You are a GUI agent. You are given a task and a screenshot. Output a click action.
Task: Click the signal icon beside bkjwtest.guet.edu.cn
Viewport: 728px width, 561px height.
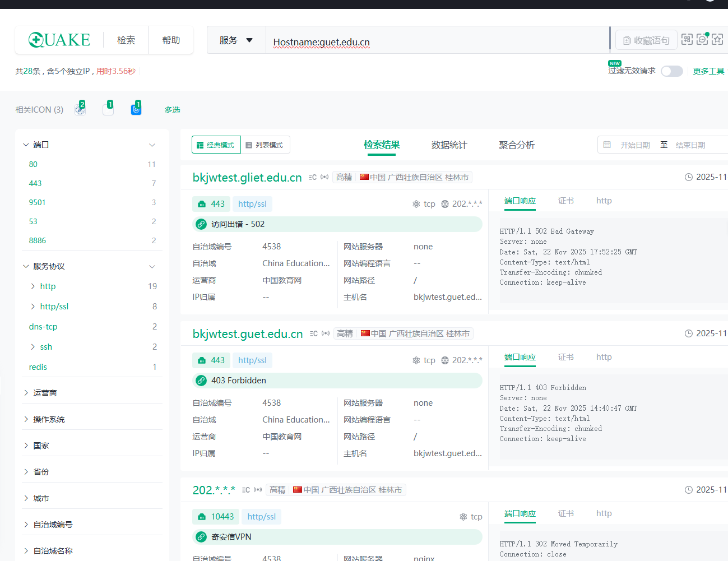[326, 333]
